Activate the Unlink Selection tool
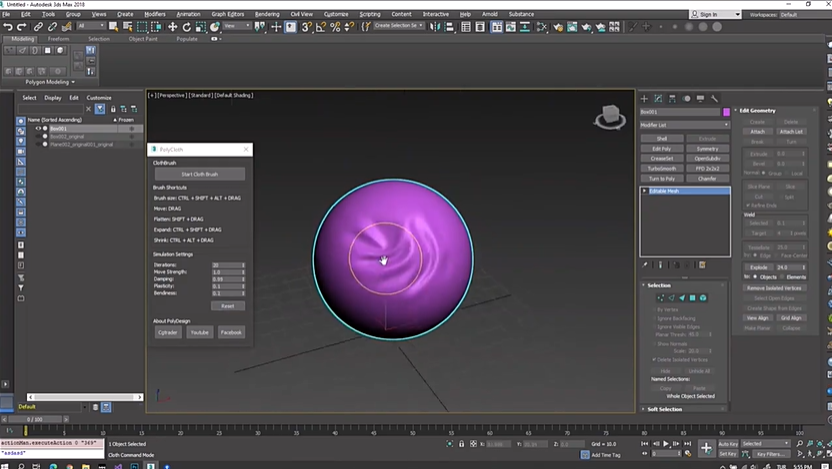The height and width of the screenshot is (469, 832). (x=52, y=27)
